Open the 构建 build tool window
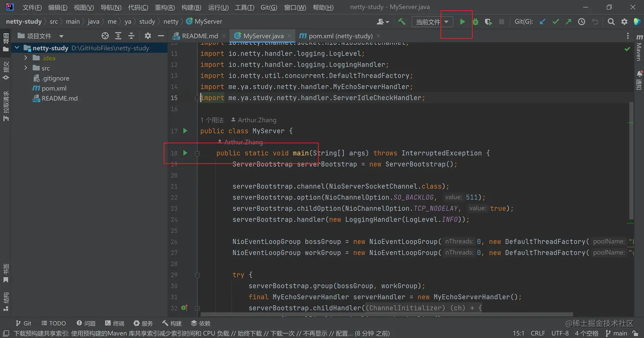This screenshot has width=644, height=338. [172, 324]
